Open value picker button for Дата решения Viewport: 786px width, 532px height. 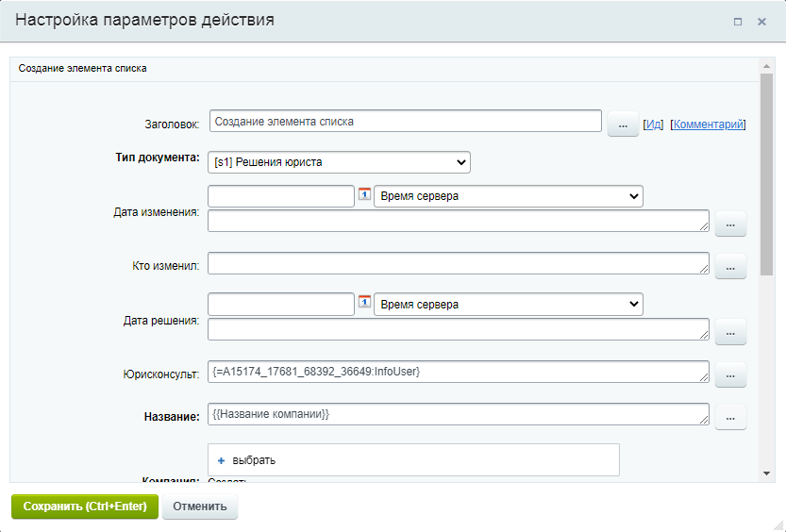pos(730,332)
